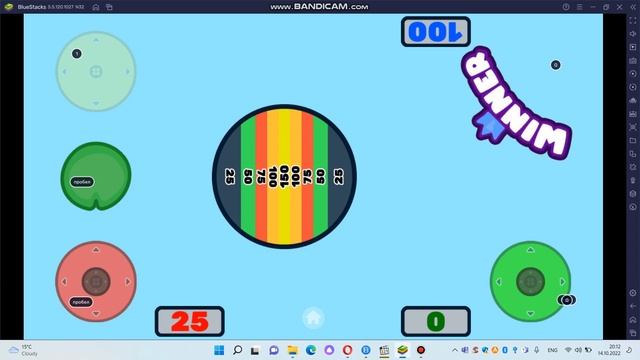
Task: Toggle fullscreen from the BlueStacks sidebar
Action: [x=633, y=20]
